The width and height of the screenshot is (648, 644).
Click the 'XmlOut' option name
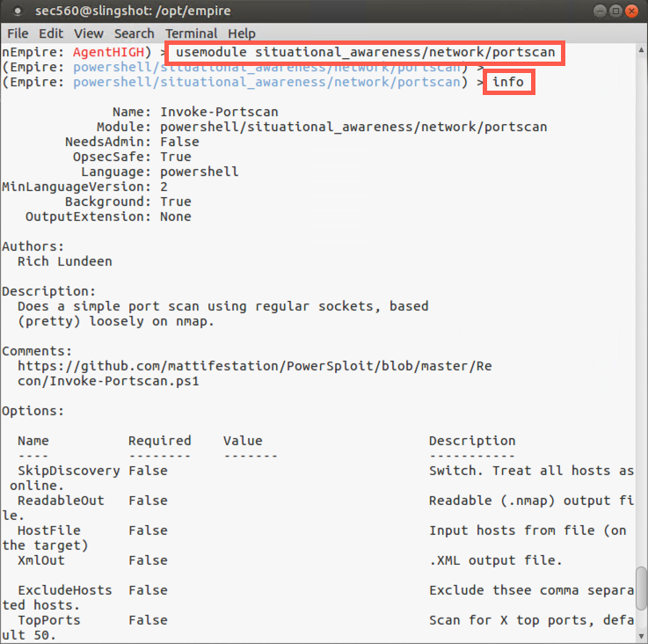coord(41,560)
